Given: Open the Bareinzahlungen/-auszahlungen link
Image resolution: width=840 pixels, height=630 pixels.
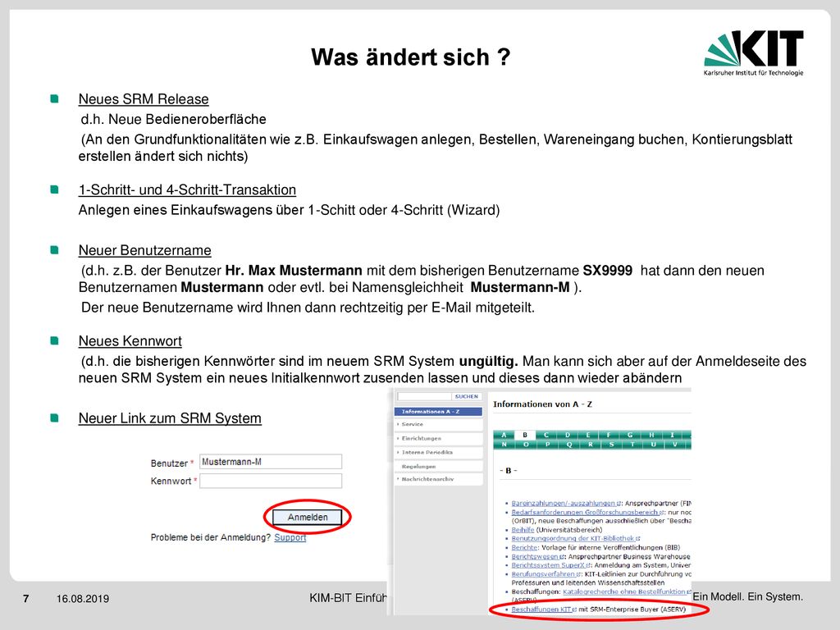Looking at the screenshot, I should coord(566,503).
